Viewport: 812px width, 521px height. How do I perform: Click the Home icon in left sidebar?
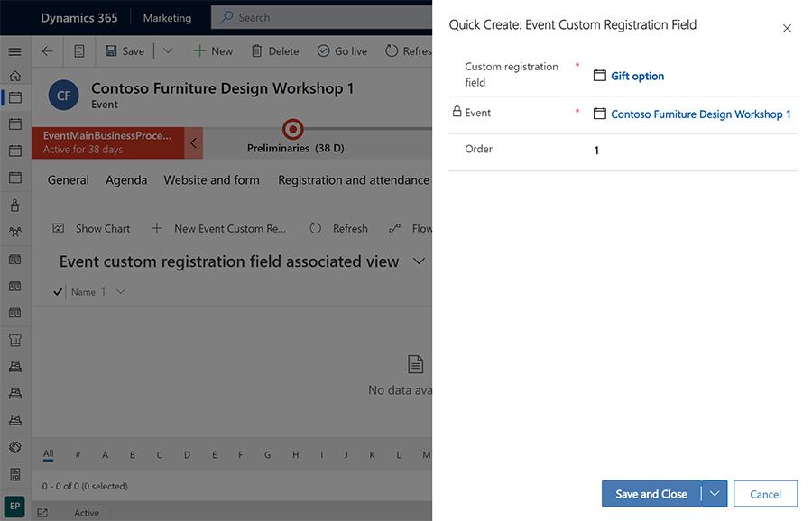[x=14, y=76]
